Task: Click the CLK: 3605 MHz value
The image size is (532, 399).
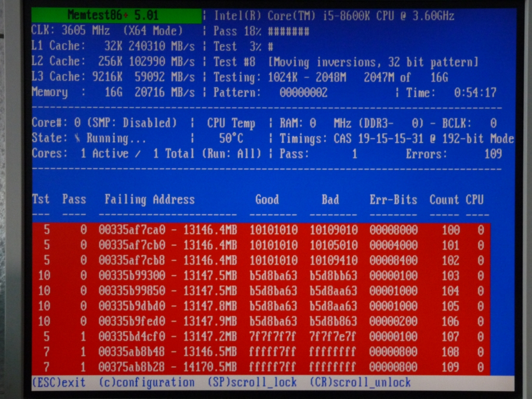Action: point(71,31)
